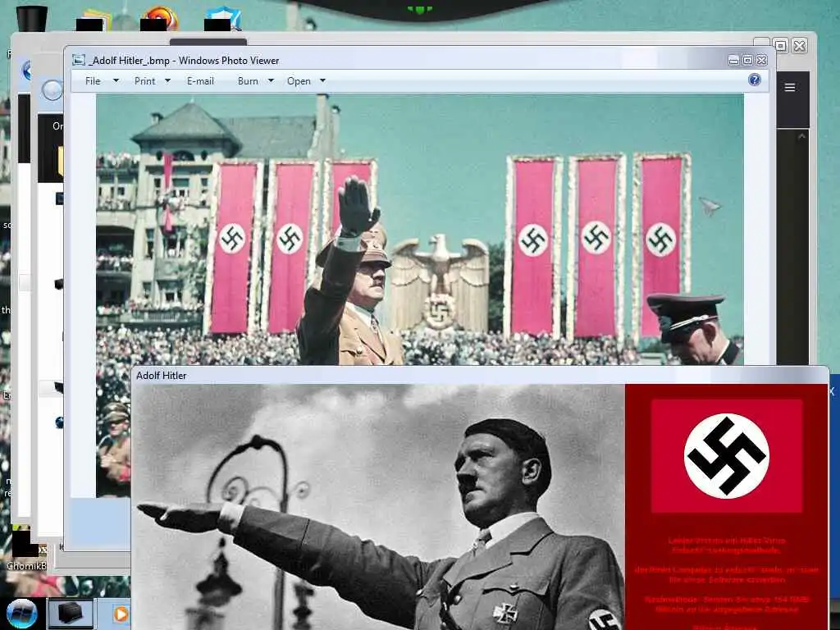
Task: Click the Windows Start orb
Action: click(x=22, y=614)
